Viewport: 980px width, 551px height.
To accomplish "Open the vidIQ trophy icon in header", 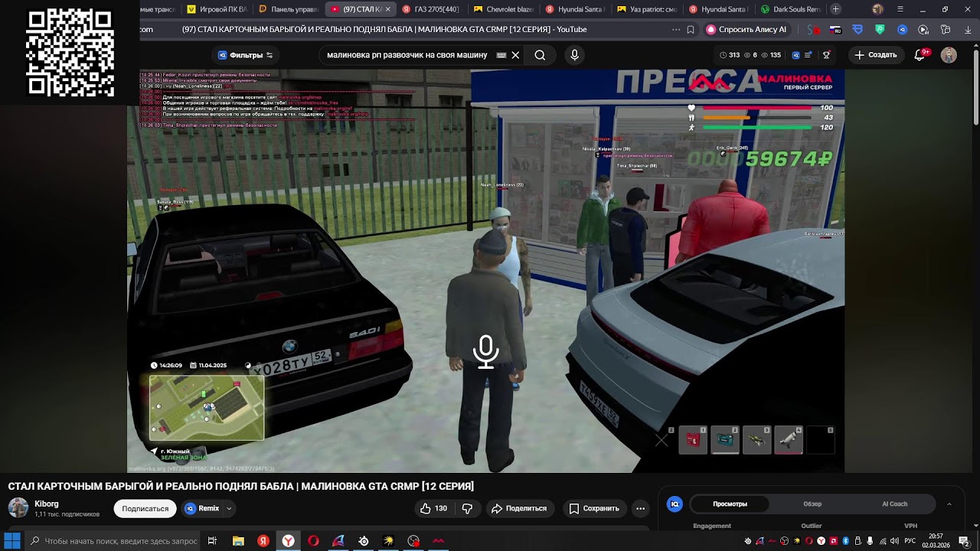I will [826, 55].
